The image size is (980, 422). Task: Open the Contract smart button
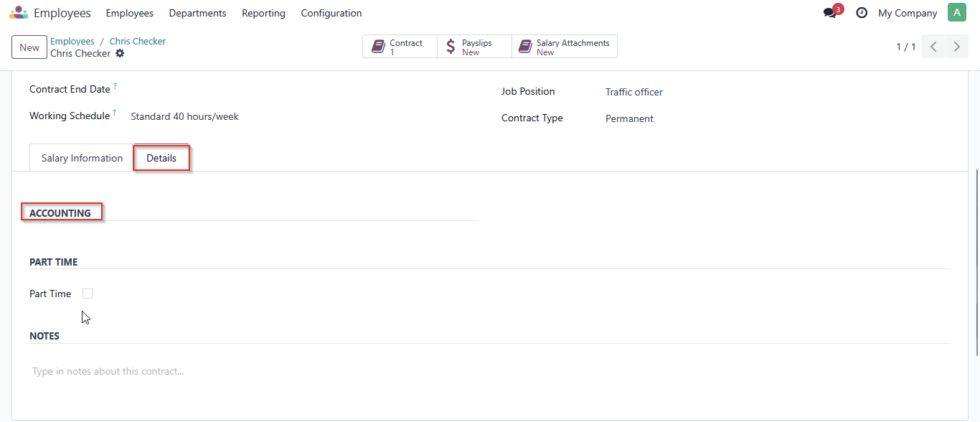coord(400,47)
